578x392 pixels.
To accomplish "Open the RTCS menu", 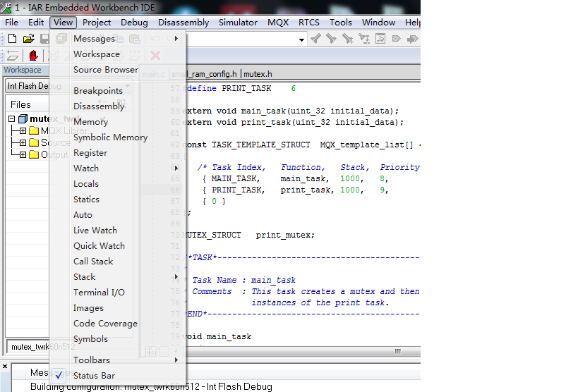I will pos(309,23).
